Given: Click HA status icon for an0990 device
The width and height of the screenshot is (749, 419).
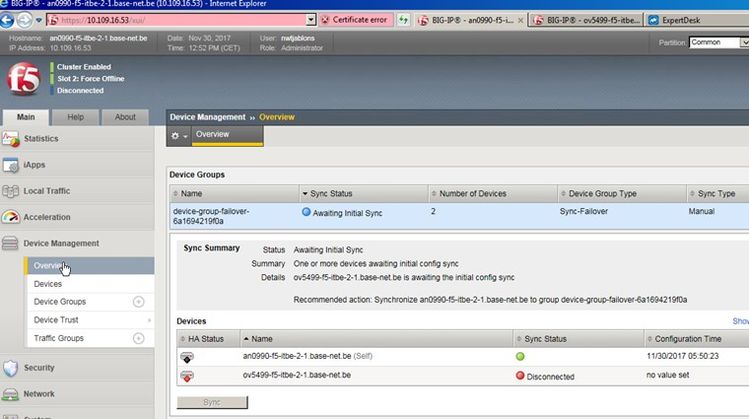Looking at the screenshot, I should (x=187, y=357).
